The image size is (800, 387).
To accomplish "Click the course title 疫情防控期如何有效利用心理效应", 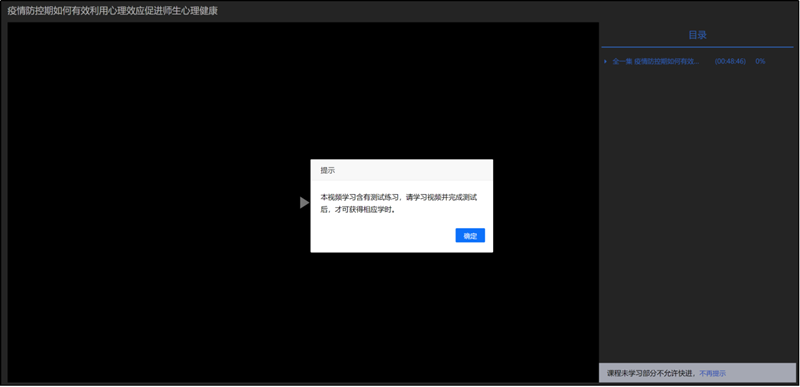I will (x=112, y=11).
